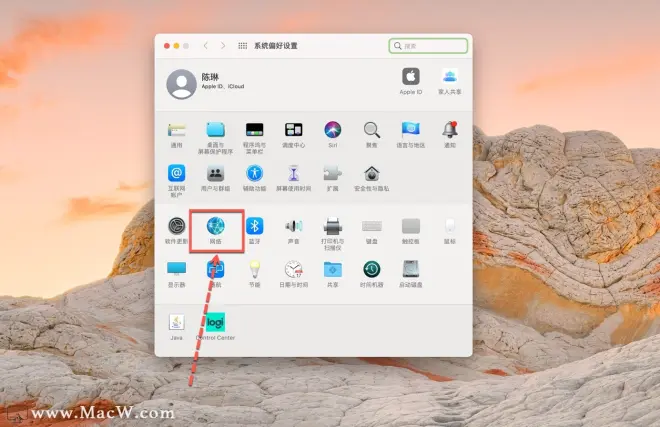
Task: Click the user profile avatar
Action: [x=181, y=84]
